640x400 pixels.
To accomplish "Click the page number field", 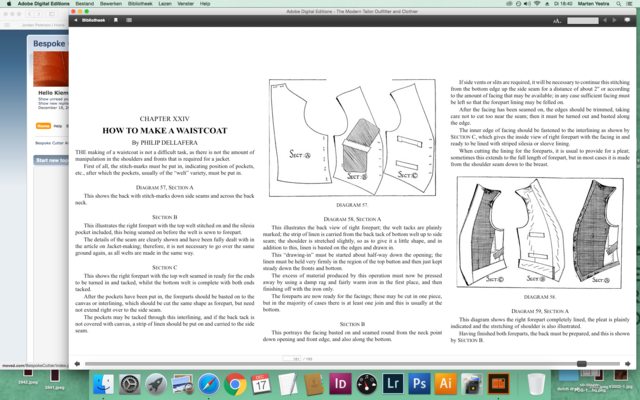I will (x=292, y=359).
